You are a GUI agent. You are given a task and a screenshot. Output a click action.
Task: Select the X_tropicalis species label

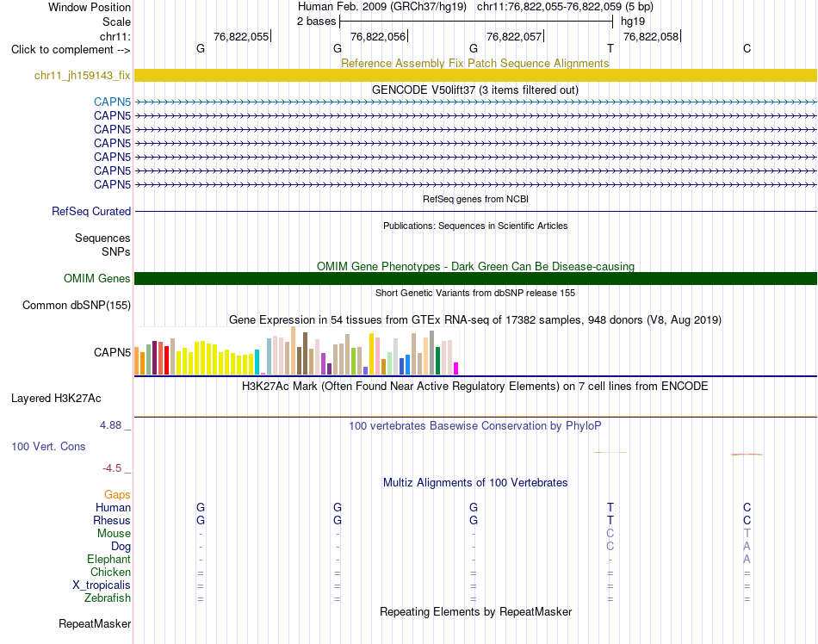tap(102, 585)
